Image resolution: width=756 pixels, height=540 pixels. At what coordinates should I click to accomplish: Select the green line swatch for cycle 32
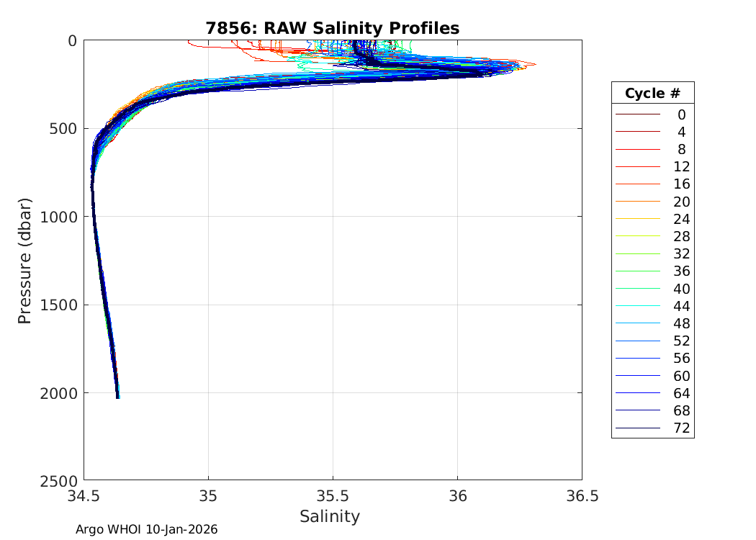[x=637, y=253]
